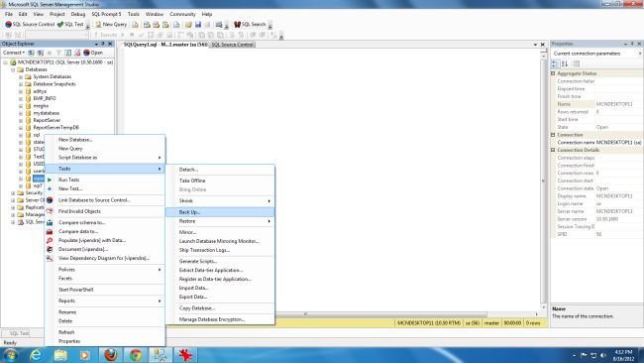Click Properties at bottom of context menu

tap(105, 341)
